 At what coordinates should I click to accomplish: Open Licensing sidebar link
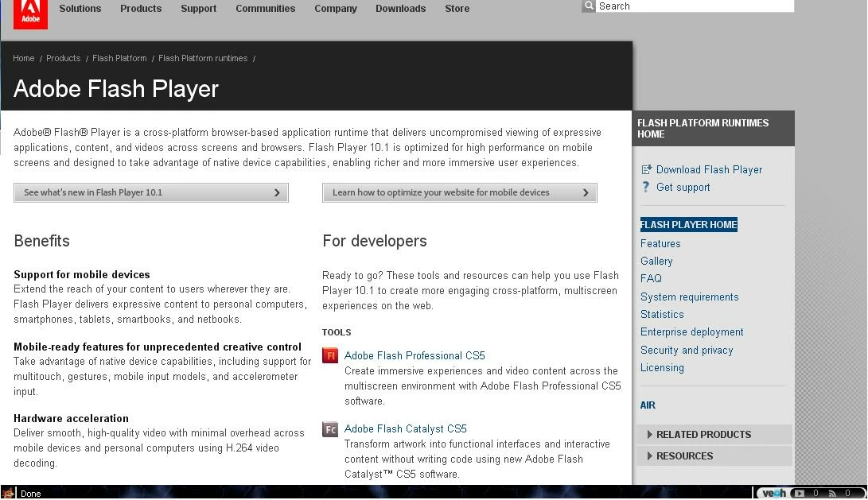(662, 368)
